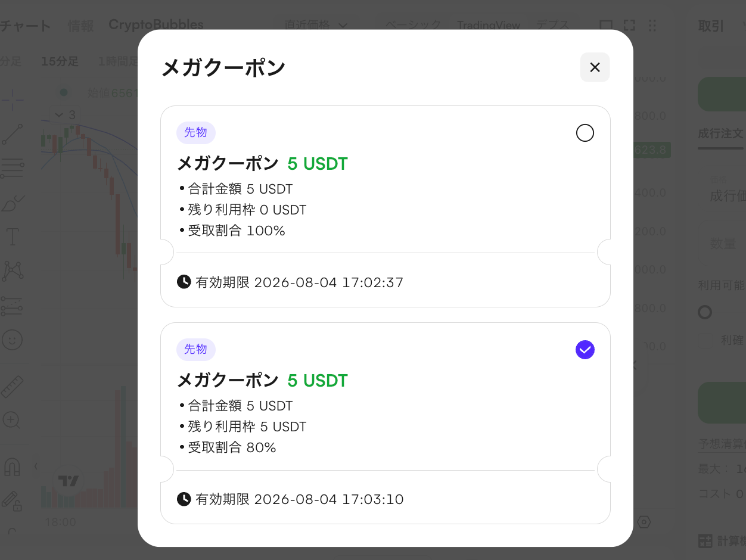The image size is (746, 560).
Task: Tick the 利確 checkbox
Action: pos(705,340)
